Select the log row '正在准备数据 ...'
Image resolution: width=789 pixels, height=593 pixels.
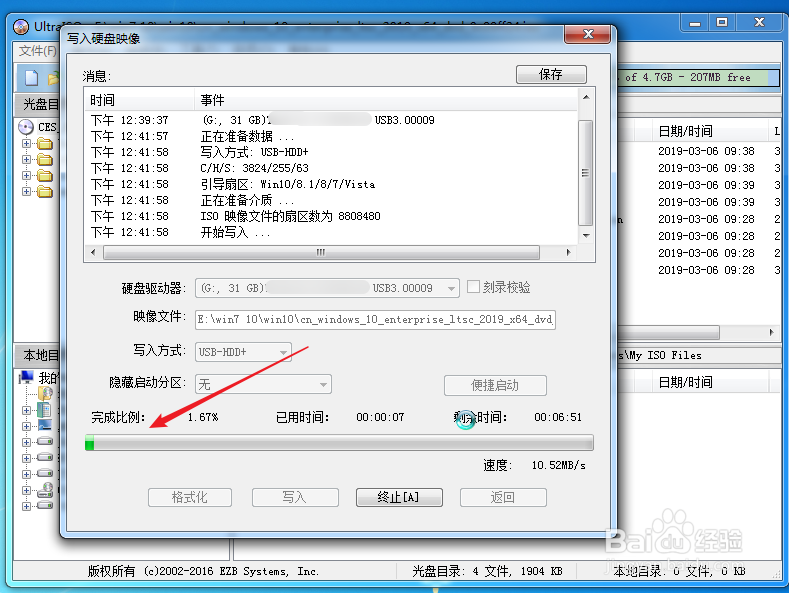[x=331, y=136]
